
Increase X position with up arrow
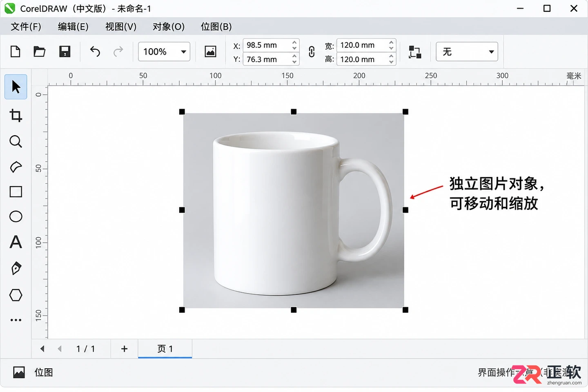[x=294, y=42]
